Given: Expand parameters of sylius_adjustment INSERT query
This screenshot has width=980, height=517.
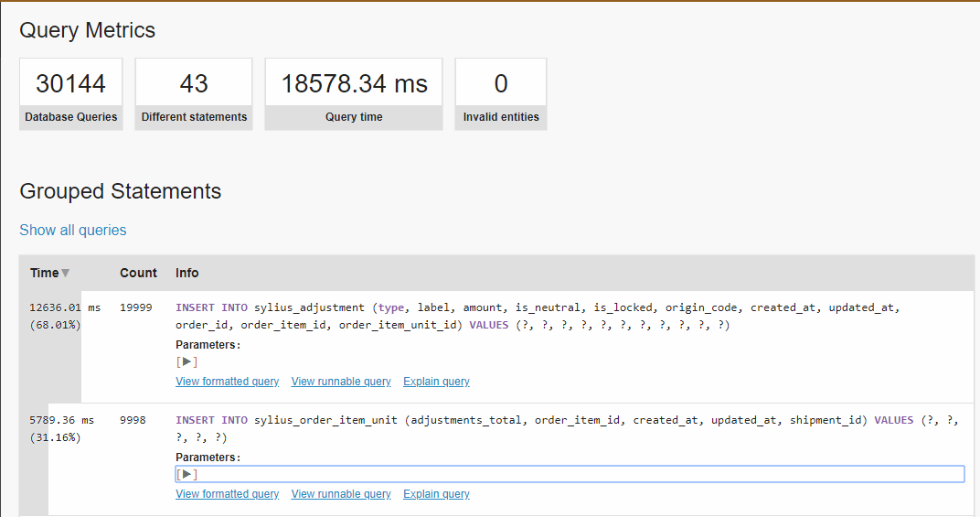Looking at the screenshot, I should click(186, 361).
